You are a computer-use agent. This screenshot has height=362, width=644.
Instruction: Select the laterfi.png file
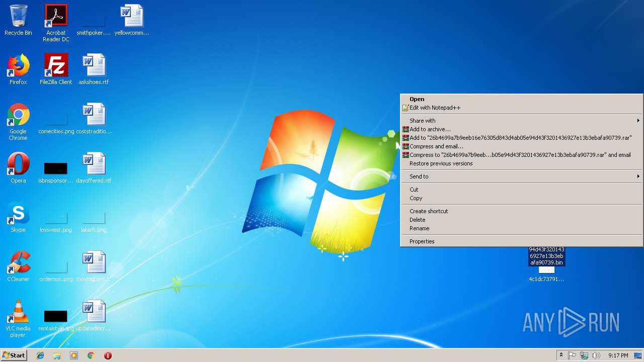tap(94, 222)
